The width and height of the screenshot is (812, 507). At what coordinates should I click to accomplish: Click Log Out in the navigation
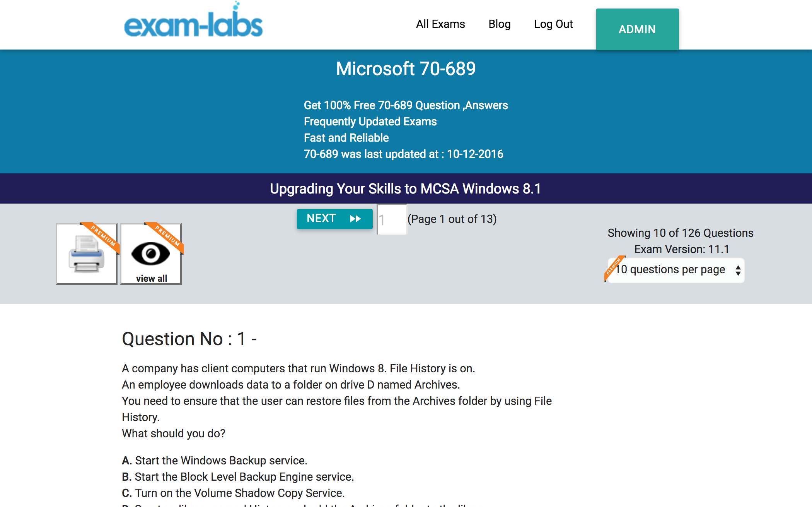[553, 24]
